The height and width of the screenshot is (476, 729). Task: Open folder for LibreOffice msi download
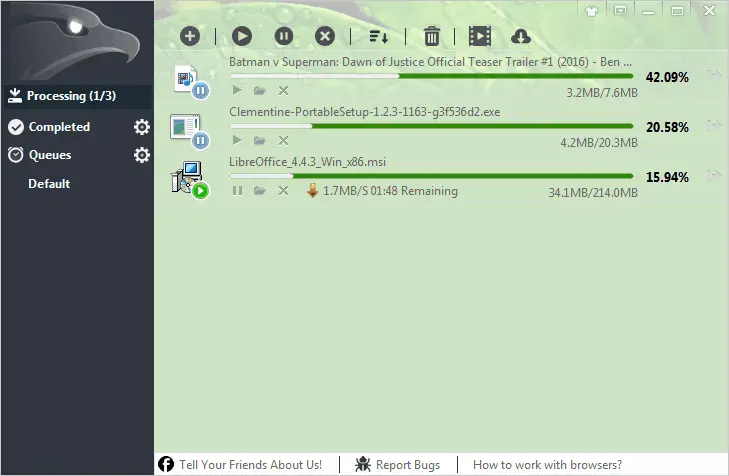[259, 191]
